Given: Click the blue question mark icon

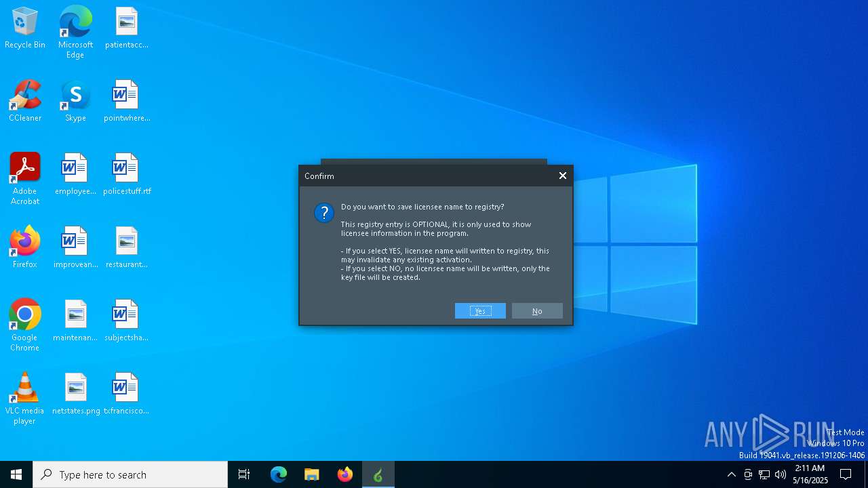Looking at the screenshot, I should point(324,213).
